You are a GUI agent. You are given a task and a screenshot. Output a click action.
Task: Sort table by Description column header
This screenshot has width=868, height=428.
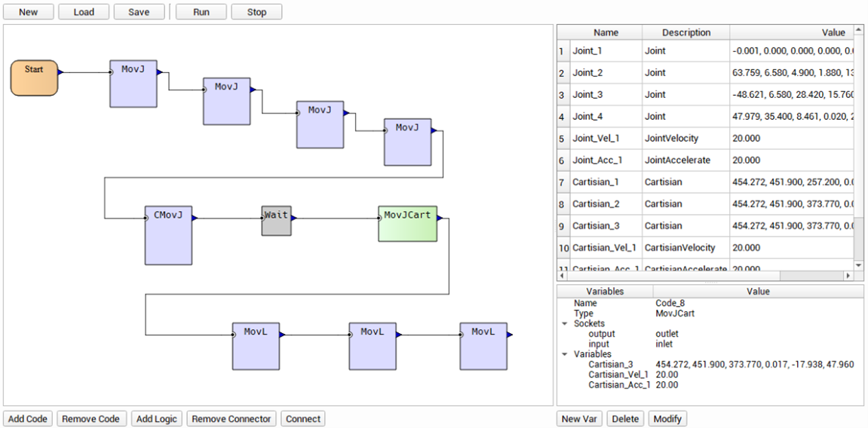click(x=686, y=32)
